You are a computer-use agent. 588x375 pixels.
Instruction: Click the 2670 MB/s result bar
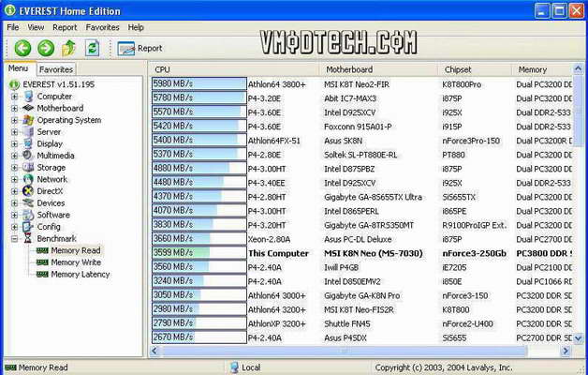coord(199,337)
